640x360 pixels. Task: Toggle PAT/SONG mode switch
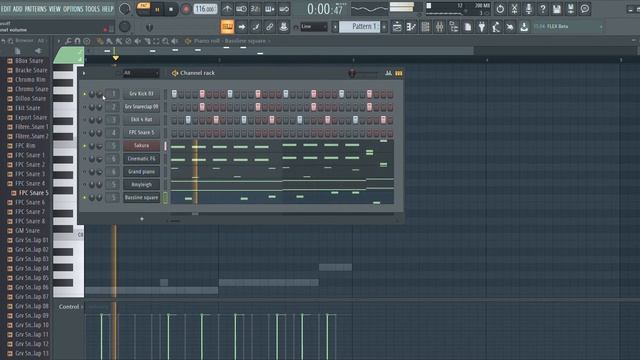pyautogui.click(x=143, y=9)
